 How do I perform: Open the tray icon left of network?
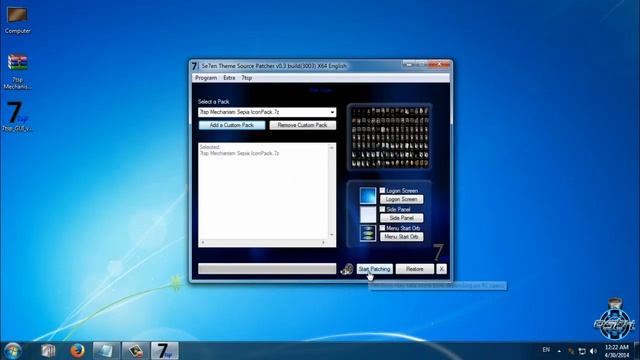pyautogui.click(x=571, y=351)
